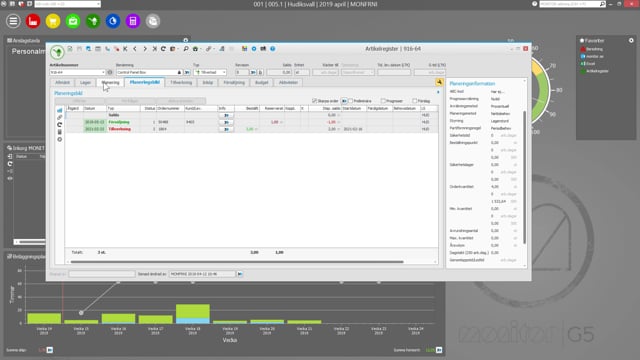Open the purple calculator accounting module
The width and height of the screenshot is (640, 360).
[x=133, y=21]
